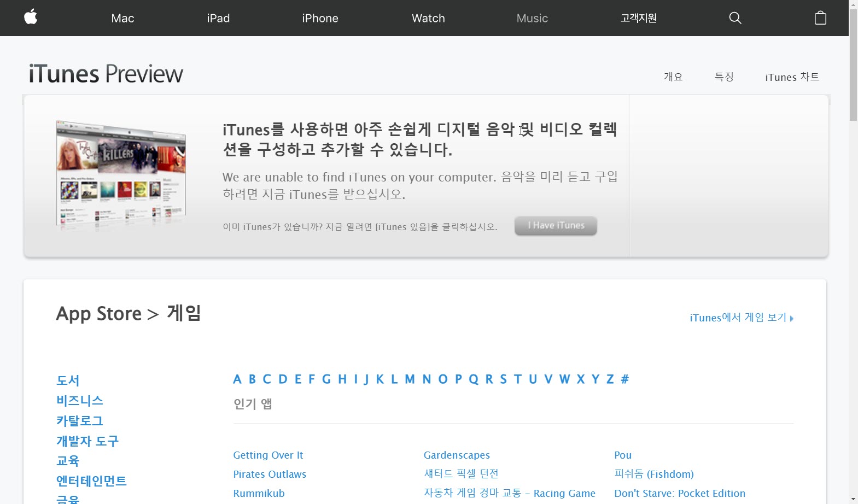Open Don't Starve: Pocket Edition link
Viewport: 858px width, 504px height.
pos(680,493)
